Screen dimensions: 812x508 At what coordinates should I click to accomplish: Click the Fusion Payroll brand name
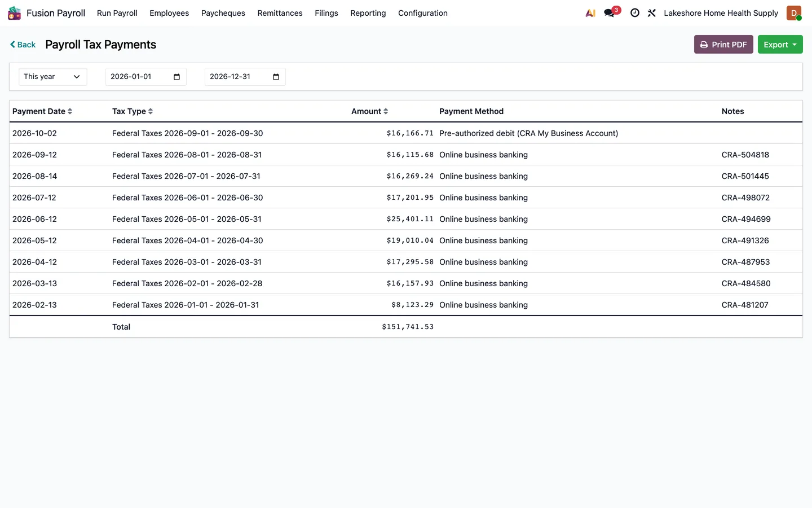(56, 13)
